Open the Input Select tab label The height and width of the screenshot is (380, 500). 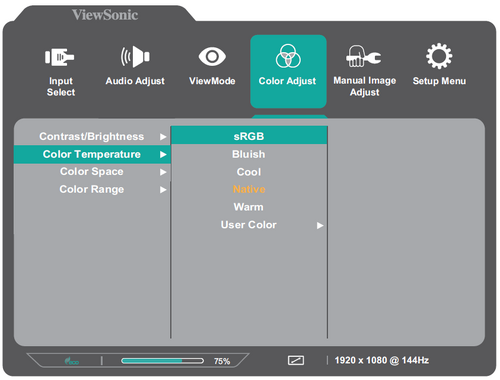(61, 87)
